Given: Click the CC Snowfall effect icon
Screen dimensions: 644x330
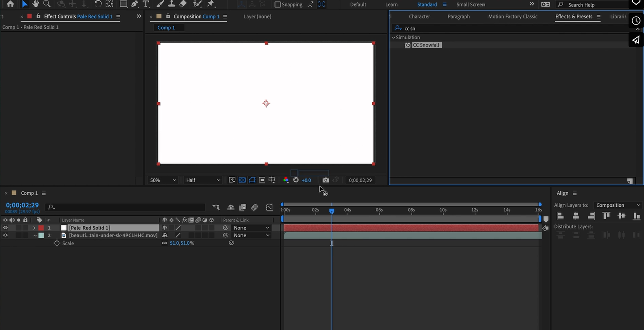Looking at the screenshot, I should [x=408, y=45].
